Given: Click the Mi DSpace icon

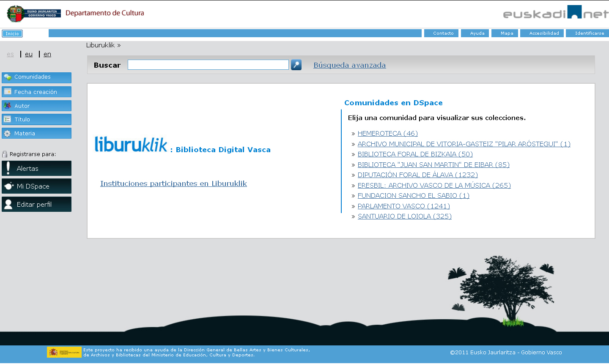Looking at the screenshot, I should coord(9,186).
